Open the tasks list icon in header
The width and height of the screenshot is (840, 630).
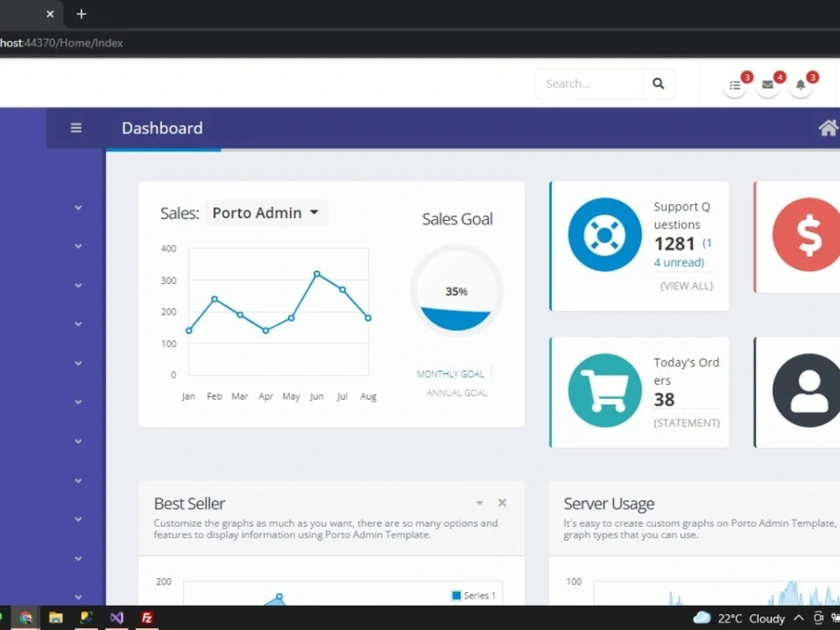pyautogui.click(x=734, y=85)
